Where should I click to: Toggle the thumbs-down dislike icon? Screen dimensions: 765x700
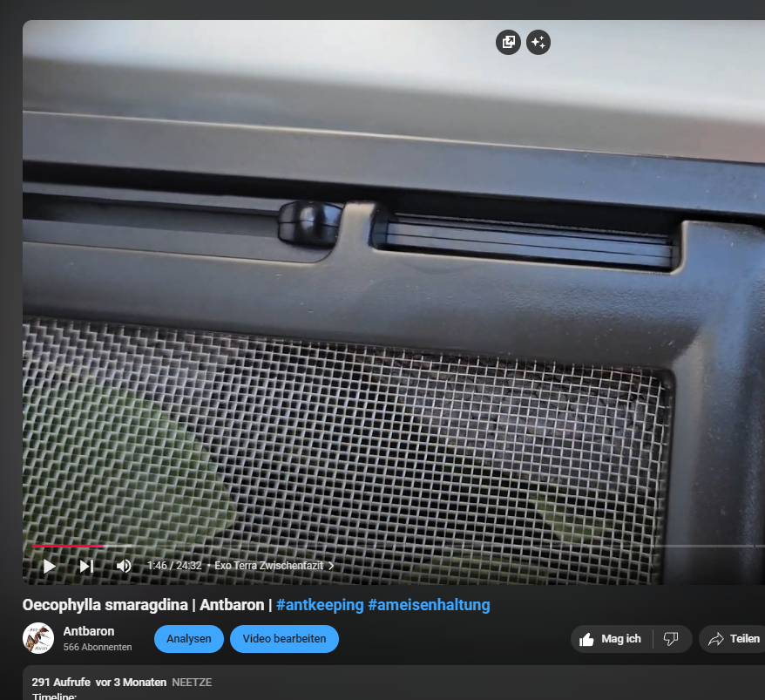670,639
